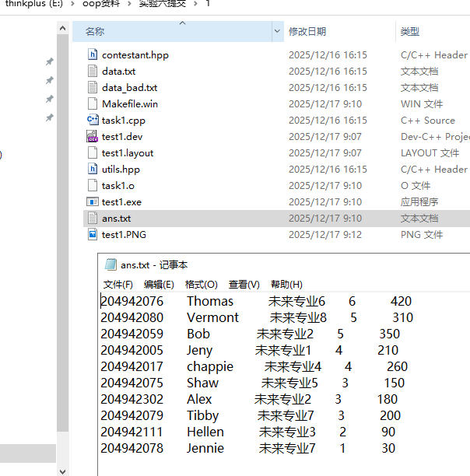Click the test1.exe application icon
This screenshot has width=470, height=476.
(93, 202)
